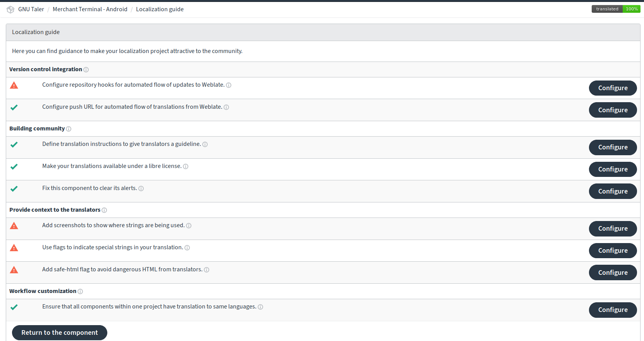Configure repository hooks for automated updates
The height and width of the screenshot is (341, 644).
pyautogui.click(x=613, y=88)
